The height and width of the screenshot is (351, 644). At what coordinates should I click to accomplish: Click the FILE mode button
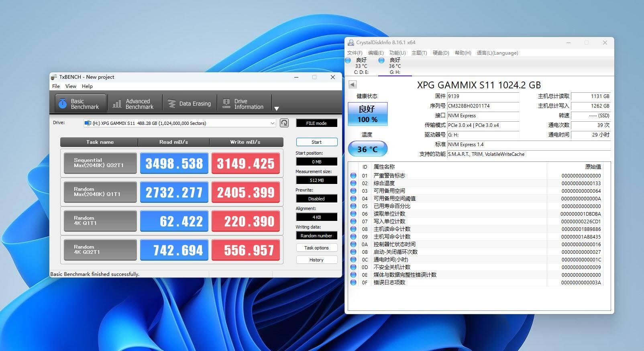316,123
